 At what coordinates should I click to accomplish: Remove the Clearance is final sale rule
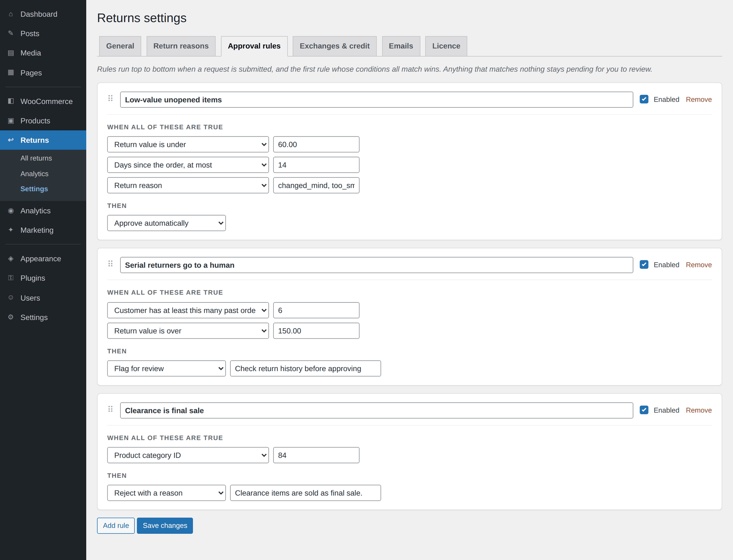coord(699,410)
